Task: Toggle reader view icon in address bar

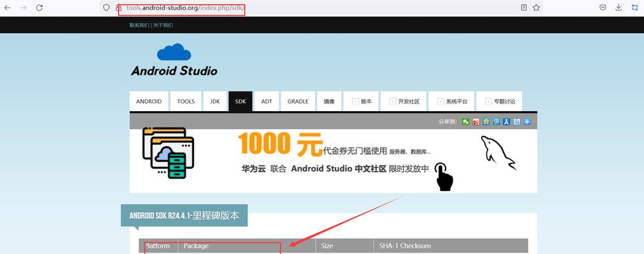Action: coord(524,8)
